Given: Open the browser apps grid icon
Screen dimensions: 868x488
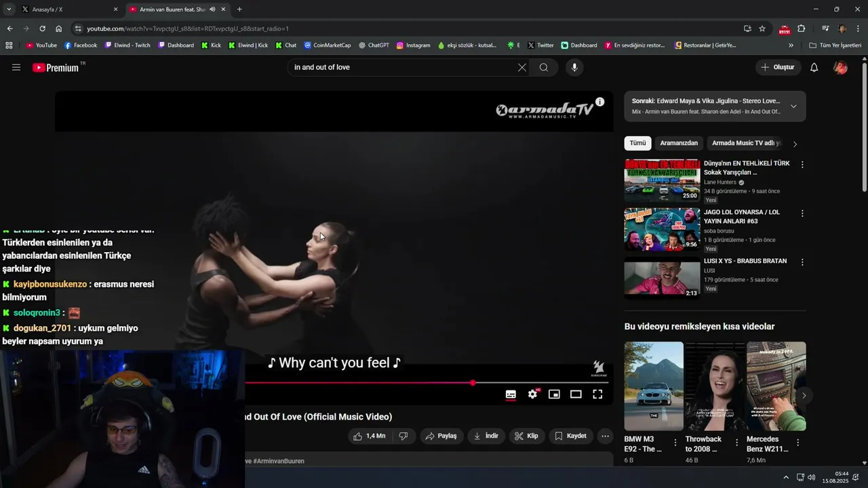Looking at the screenshot, I should point(9,45).
